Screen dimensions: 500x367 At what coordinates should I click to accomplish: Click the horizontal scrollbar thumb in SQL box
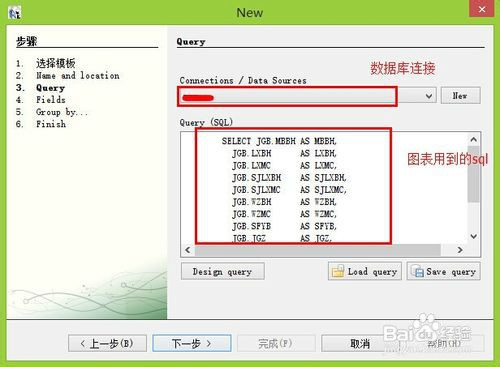point(318,250)
